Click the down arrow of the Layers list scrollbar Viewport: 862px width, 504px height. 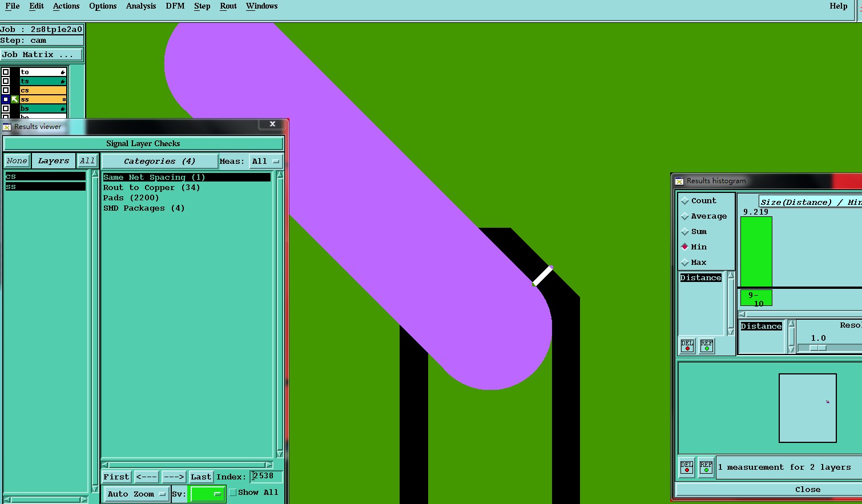point(95,489)
